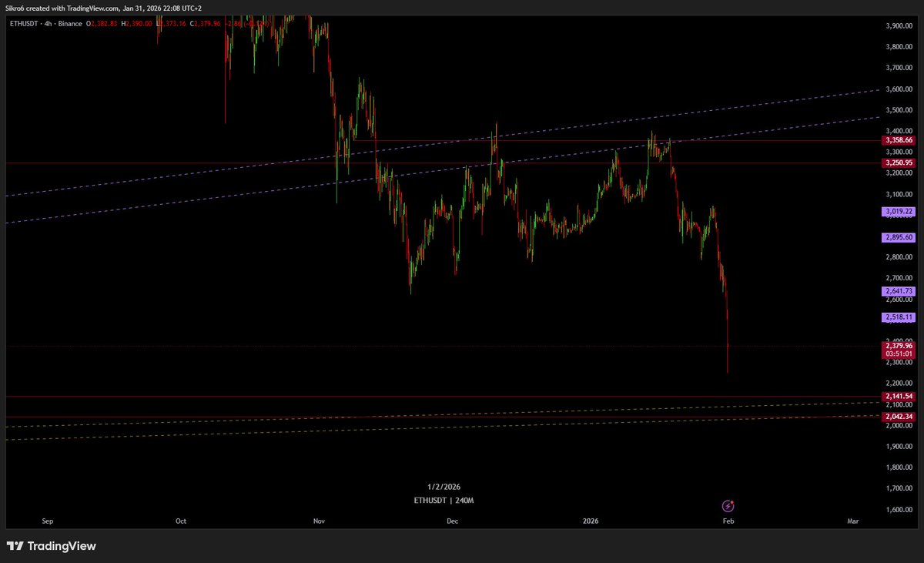924x563 pixels.
Task: Click the 2,641.73 purple price label
Action: [899, 291]
